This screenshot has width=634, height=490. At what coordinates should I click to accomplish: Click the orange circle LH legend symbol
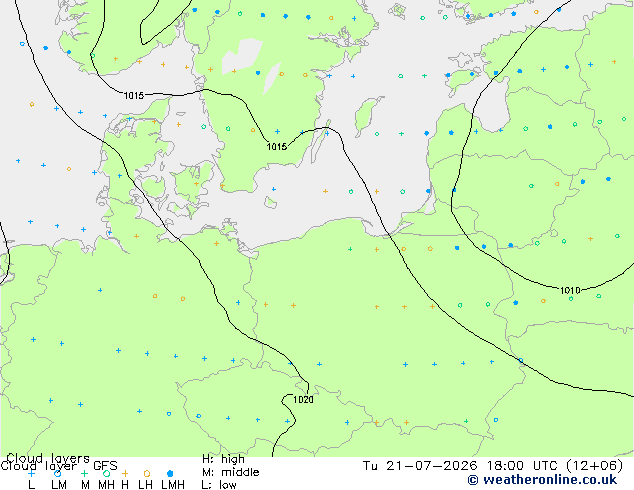coord(147,473)
